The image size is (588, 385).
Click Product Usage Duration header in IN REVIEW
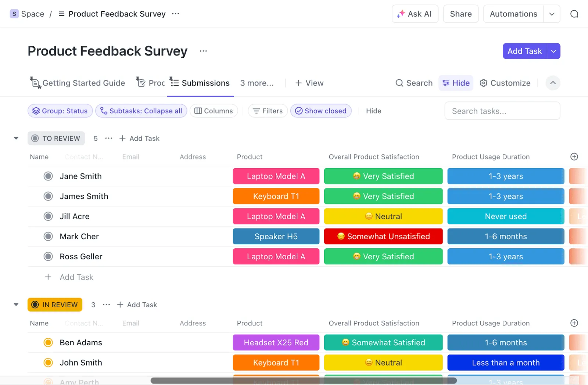coord(491,323)
